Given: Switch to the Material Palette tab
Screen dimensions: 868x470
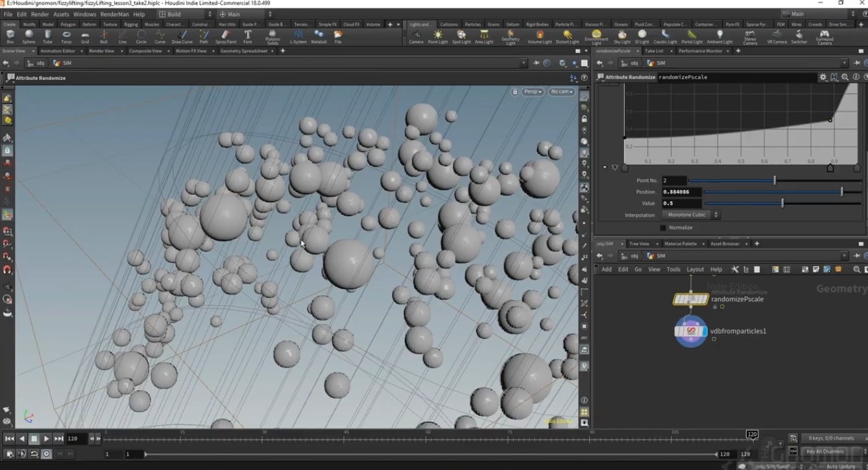Looking at the screenshot, I should point(681,243).
